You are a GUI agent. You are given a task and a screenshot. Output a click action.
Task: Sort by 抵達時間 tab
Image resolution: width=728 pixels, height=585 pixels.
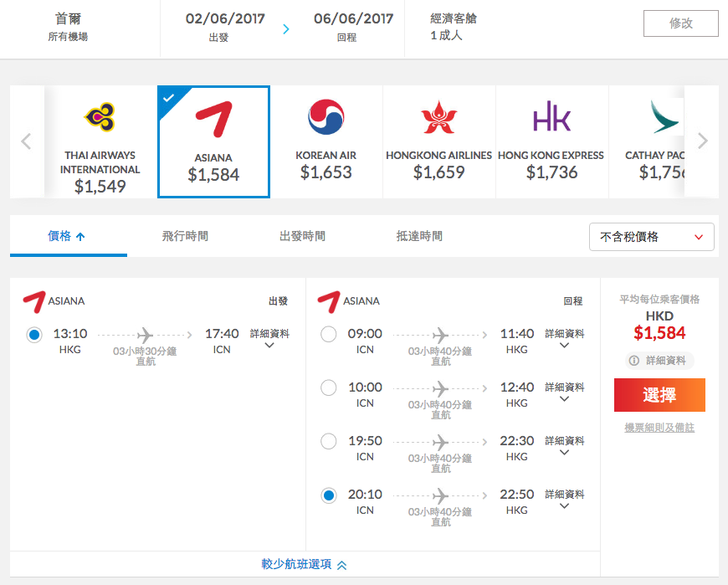click(x=419, y=236)
